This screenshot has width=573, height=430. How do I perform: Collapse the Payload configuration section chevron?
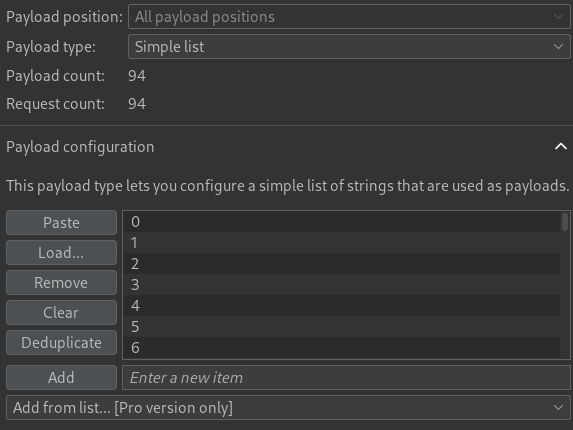[561, 147]
